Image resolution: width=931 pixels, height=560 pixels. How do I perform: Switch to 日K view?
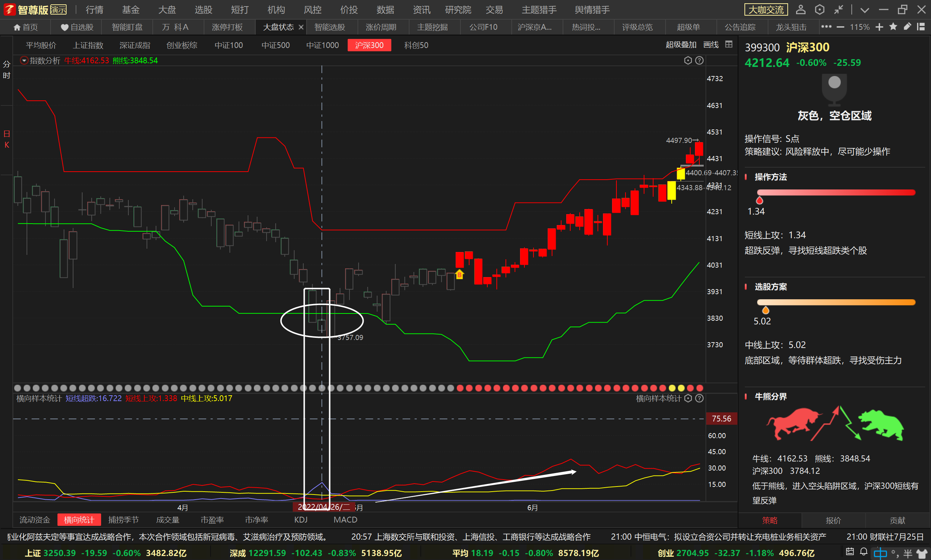coord(7,139)
